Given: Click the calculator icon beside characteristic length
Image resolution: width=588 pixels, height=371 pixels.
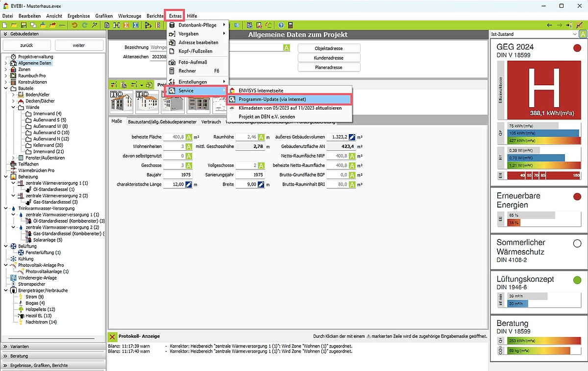Looking at the screenshot, I should [x=189, y=185].
